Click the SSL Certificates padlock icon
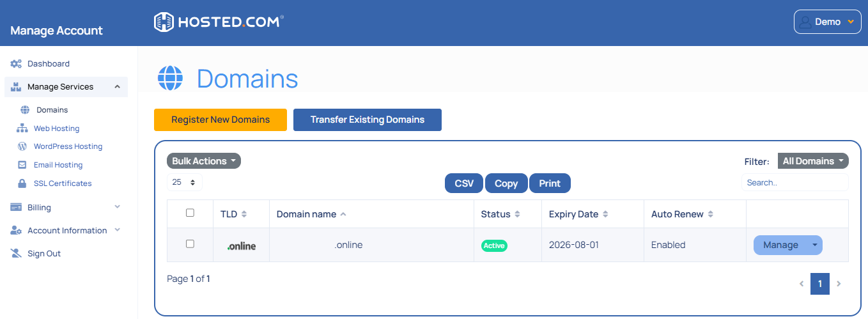868x319 pixels. (x=22, y=183)
